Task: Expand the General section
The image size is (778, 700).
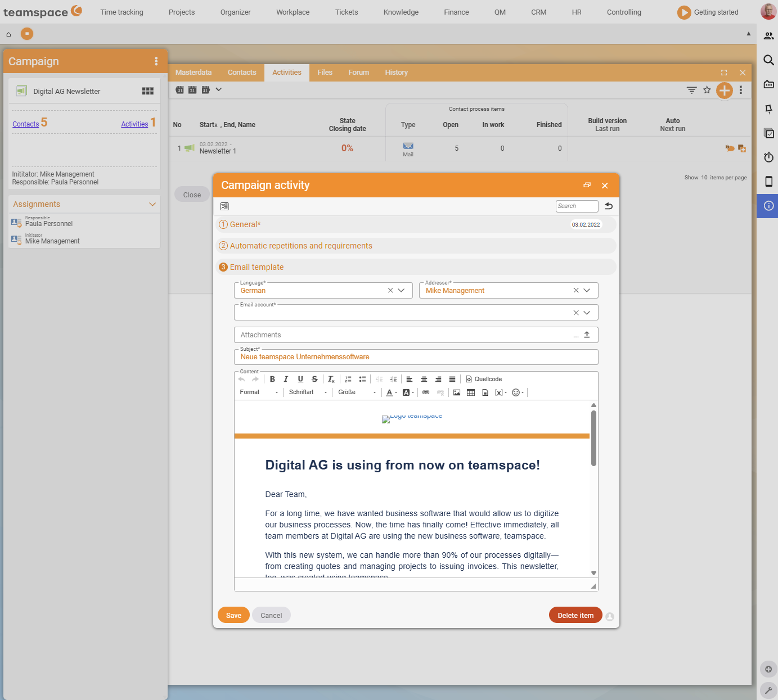Action: (x=416, y=224)
